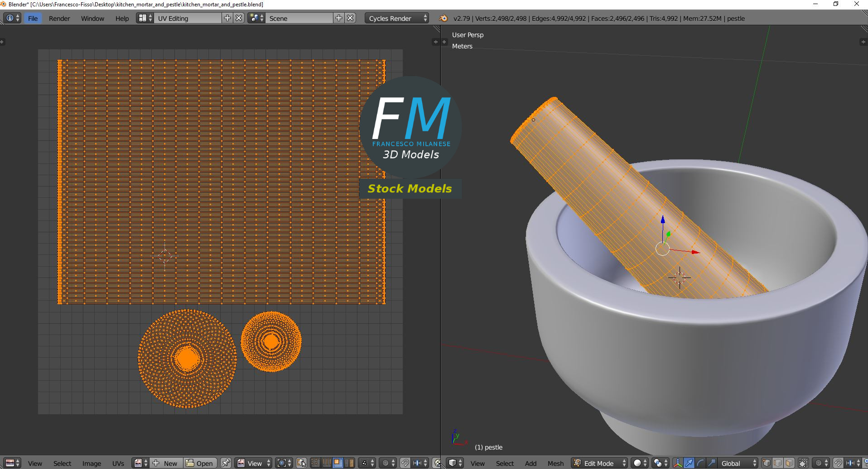The height and width of the screenshot is (469, 868).
Task: Open the Mesh menu in 3D view
Action: click(555, 463)
